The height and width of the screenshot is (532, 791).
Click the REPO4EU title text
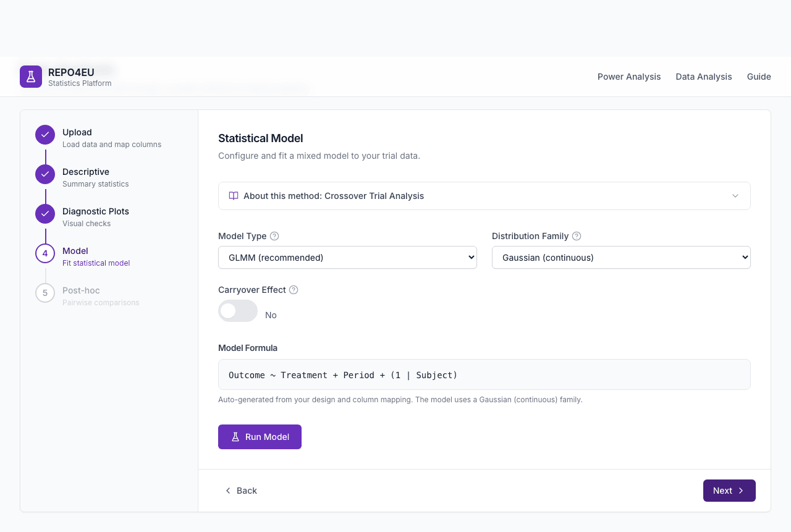pyautogui.click(x=71, y=72)
